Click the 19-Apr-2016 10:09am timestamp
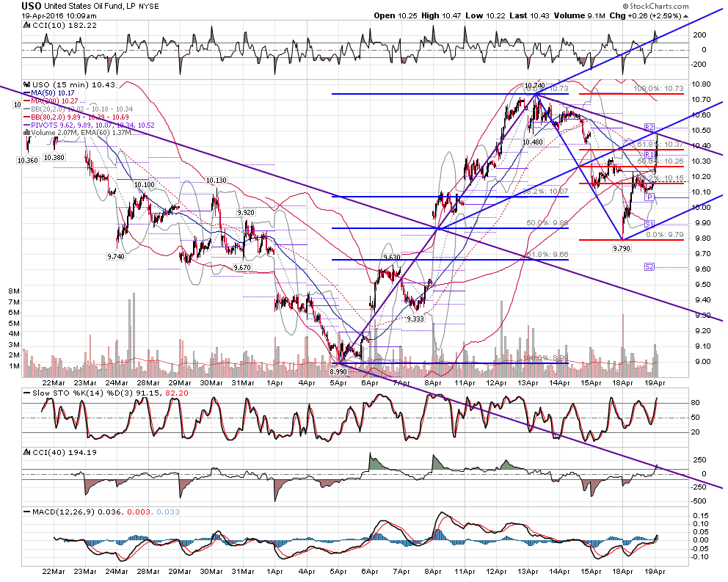Viewport: 728px width, 582px height. tap(59, 16)
